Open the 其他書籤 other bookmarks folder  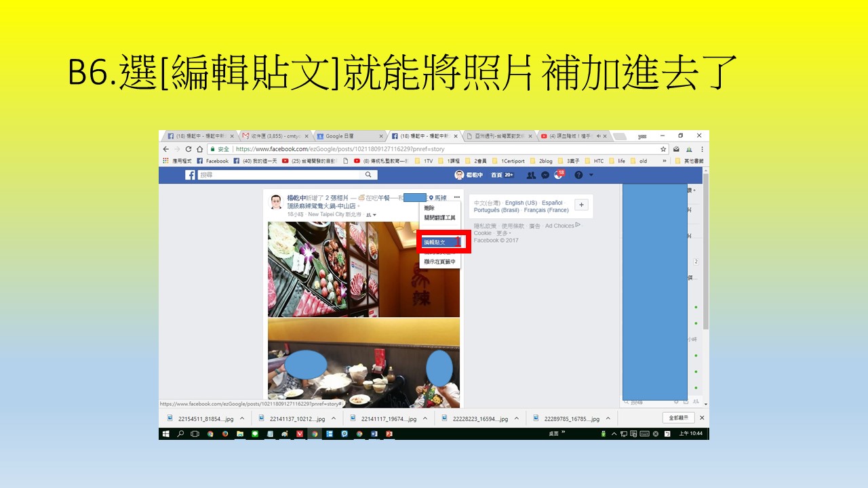(688, 161)
